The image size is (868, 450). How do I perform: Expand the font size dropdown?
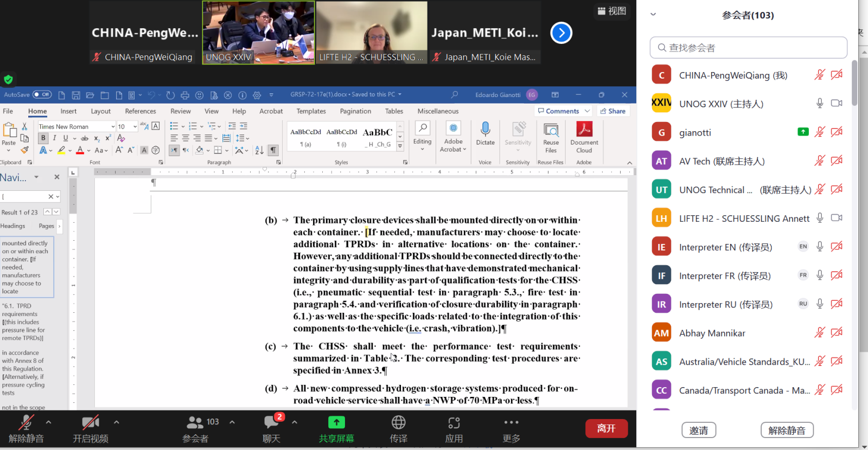coord(135,126)
